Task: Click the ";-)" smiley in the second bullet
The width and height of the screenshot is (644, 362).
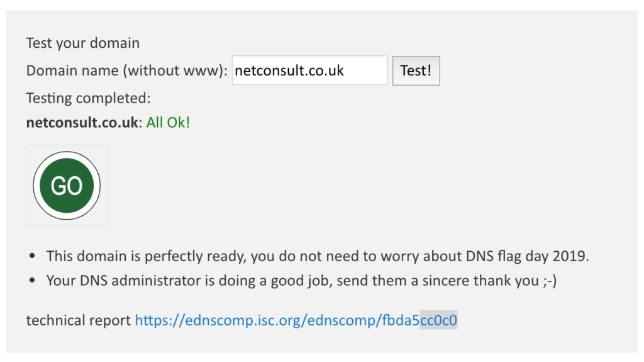Action: [548, 281]
